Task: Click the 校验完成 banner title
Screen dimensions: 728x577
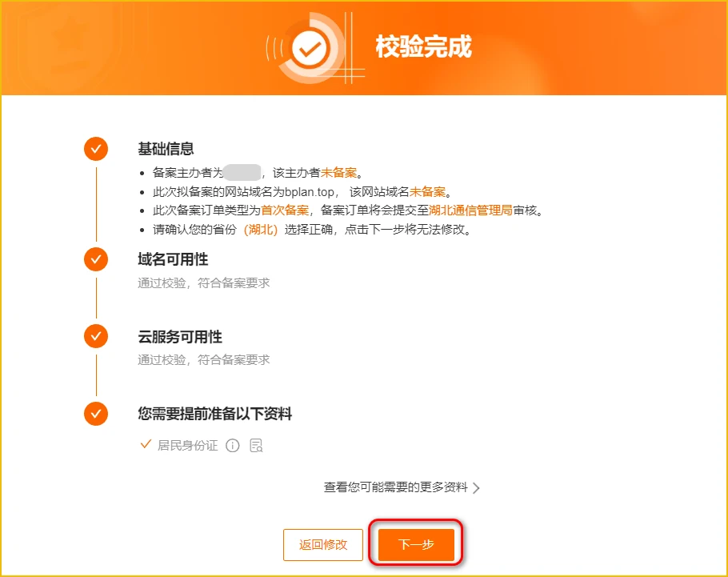Action: tap(423, 46)
